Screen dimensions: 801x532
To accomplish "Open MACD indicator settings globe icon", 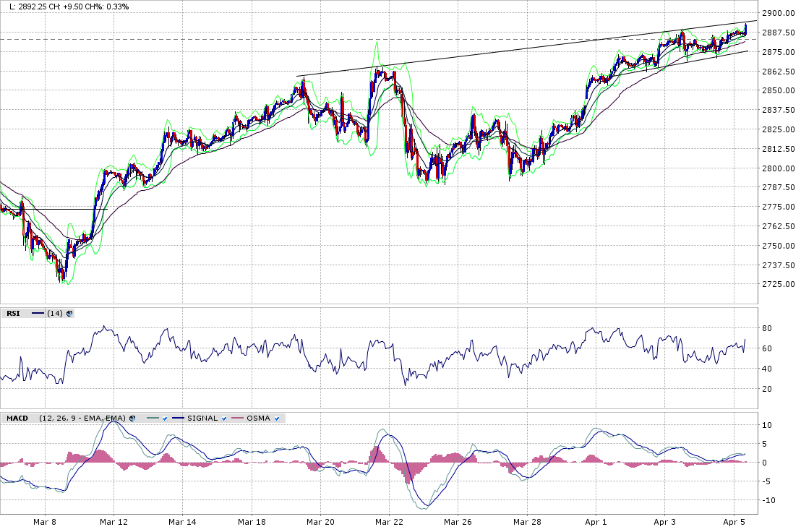I will tap(132, 418).
